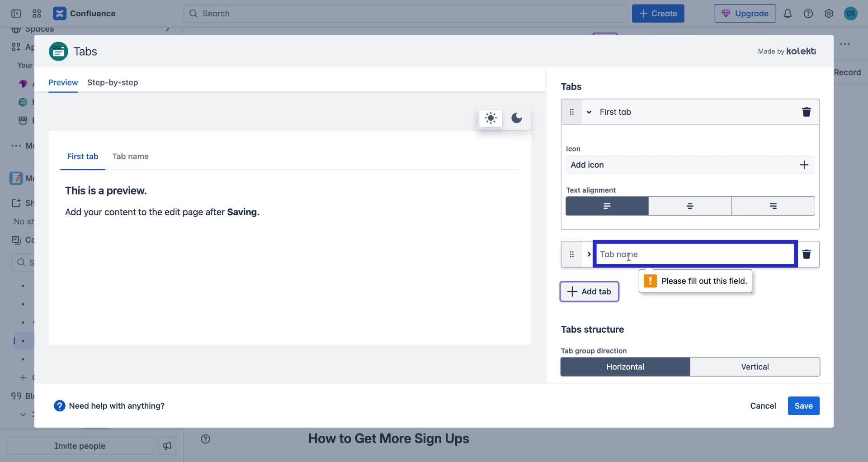This screenshot has height=462, width=868.
Task: Switch preview to dark mode
Action: pos(517,118)
